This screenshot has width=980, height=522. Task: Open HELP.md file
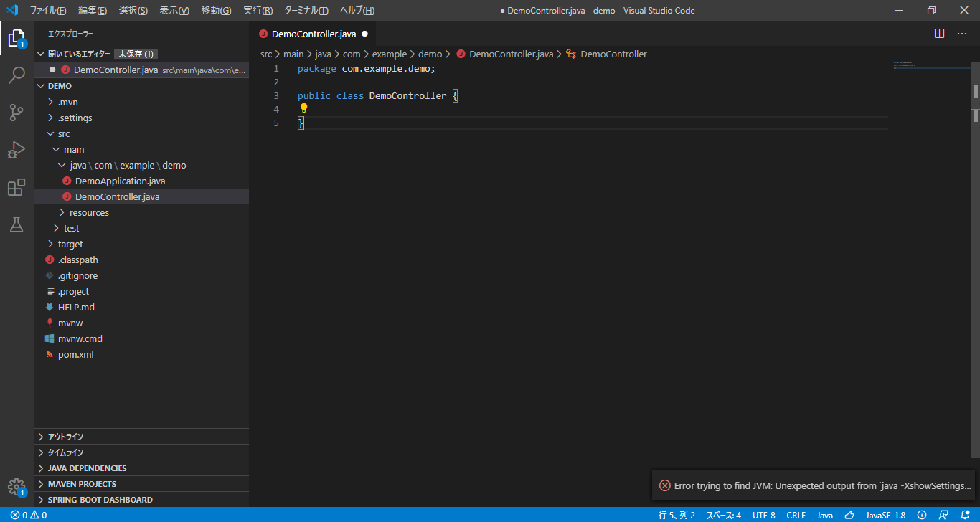point(141,307)
